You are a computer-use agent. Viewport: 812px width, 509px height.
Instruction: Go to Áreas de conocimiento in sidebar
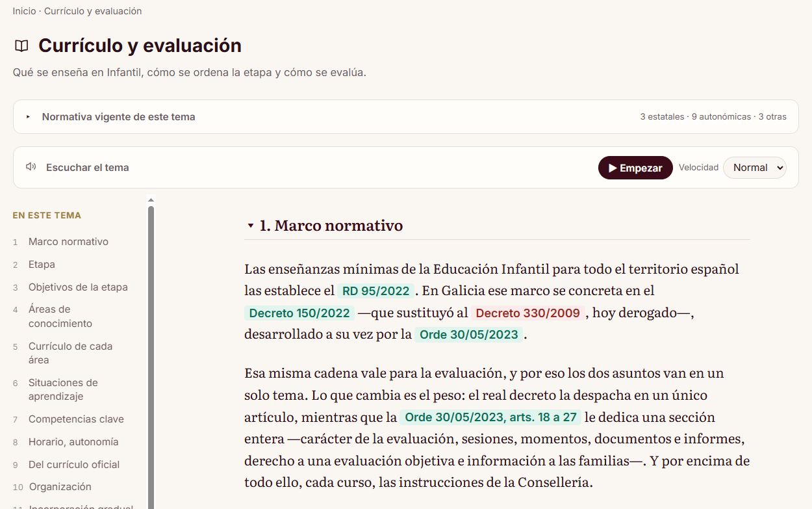point(60,317)
